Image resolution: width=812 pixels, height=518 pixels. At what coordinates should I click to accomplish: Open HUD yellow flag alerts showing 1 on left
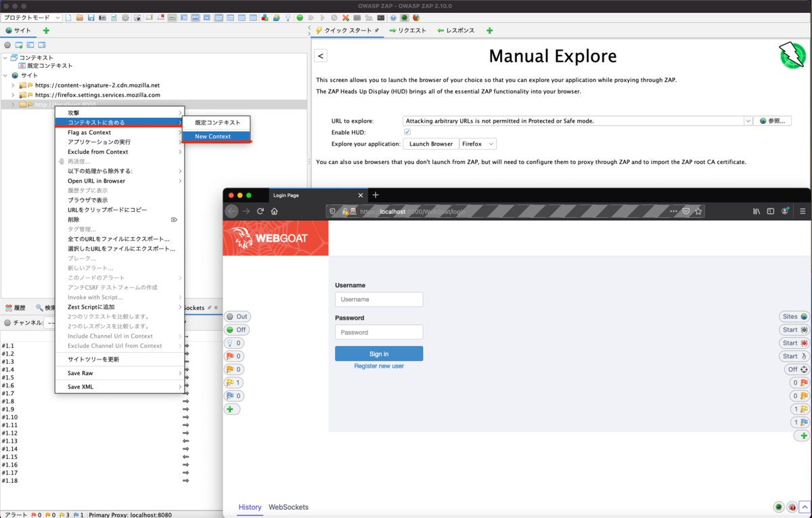[x=234, y=383]
